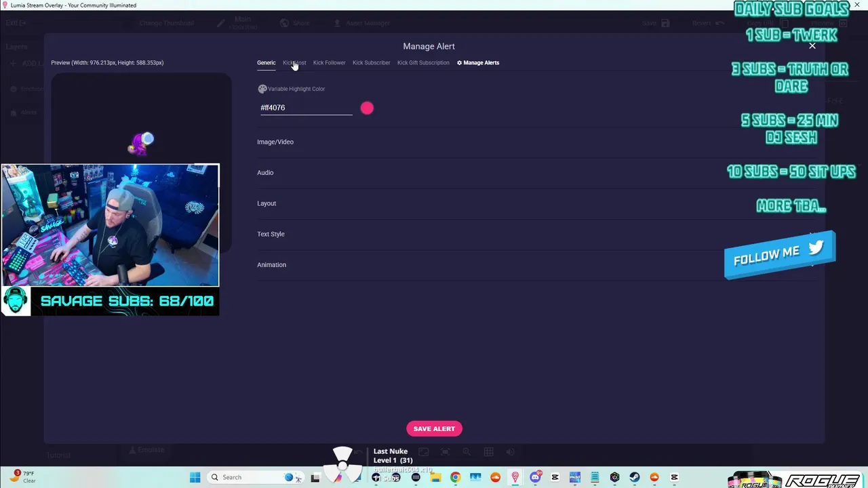Screen dimensions: 868x488
Task: Click the taskbar Search box
Action: [256, 477]
